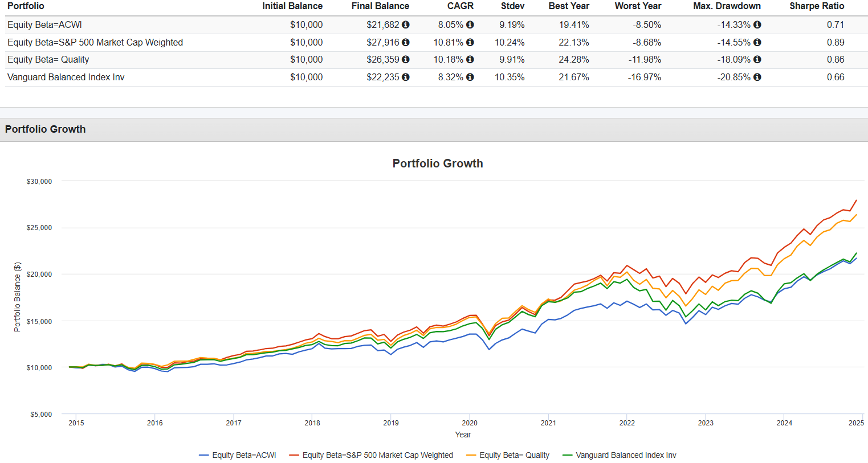Click the Max. Drawdown column header

(727, 6)
